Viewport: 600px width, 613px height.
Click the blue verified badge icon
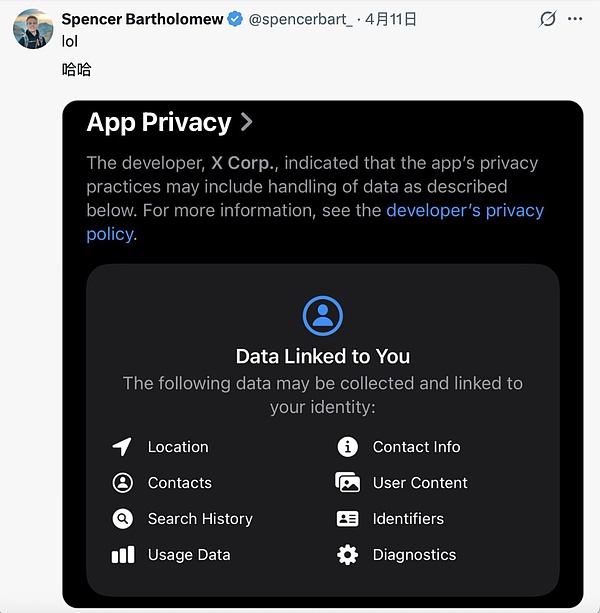click(x=236, y=19)
